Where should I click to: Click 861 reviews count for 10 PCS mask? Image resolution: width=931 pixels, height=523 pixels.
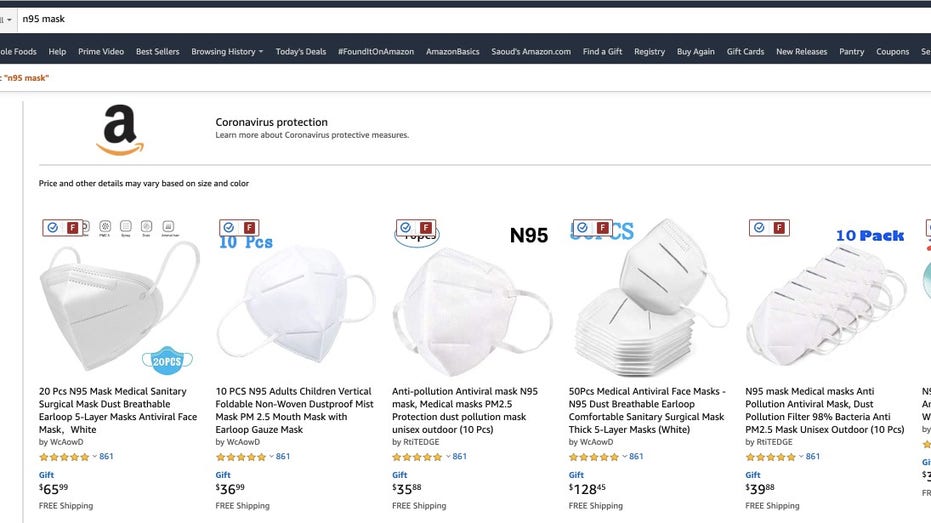pos(283,457)
